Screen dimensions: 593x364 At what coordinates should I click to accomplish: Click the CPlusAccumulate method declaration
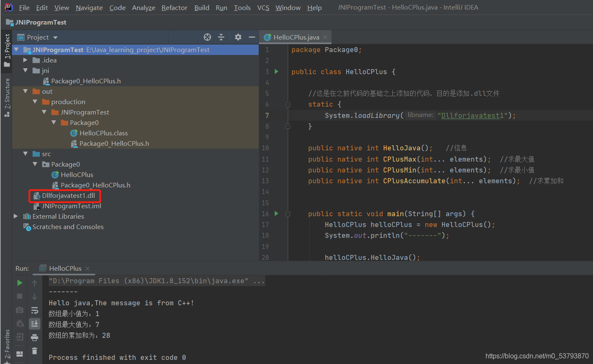point(414,181)
